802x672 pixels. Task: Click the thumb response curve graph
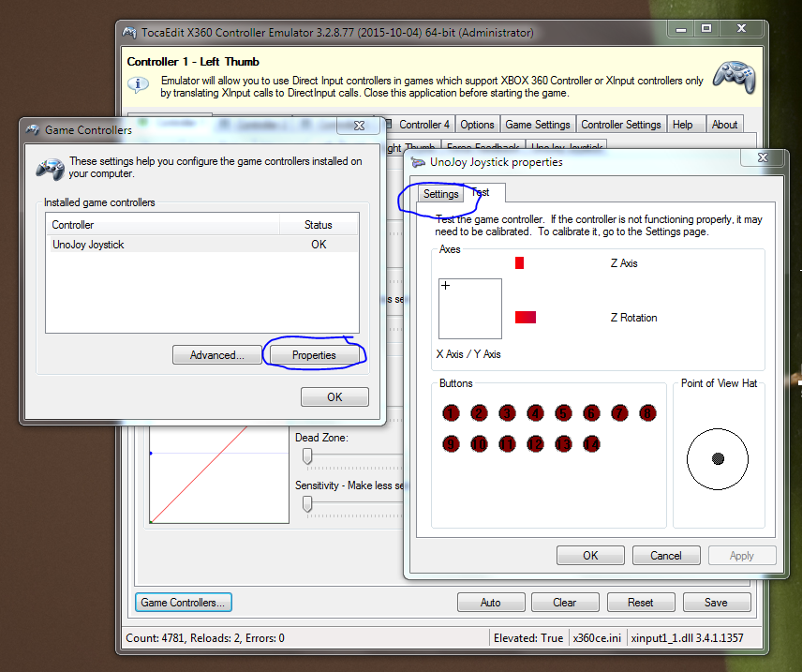(219, 475)
